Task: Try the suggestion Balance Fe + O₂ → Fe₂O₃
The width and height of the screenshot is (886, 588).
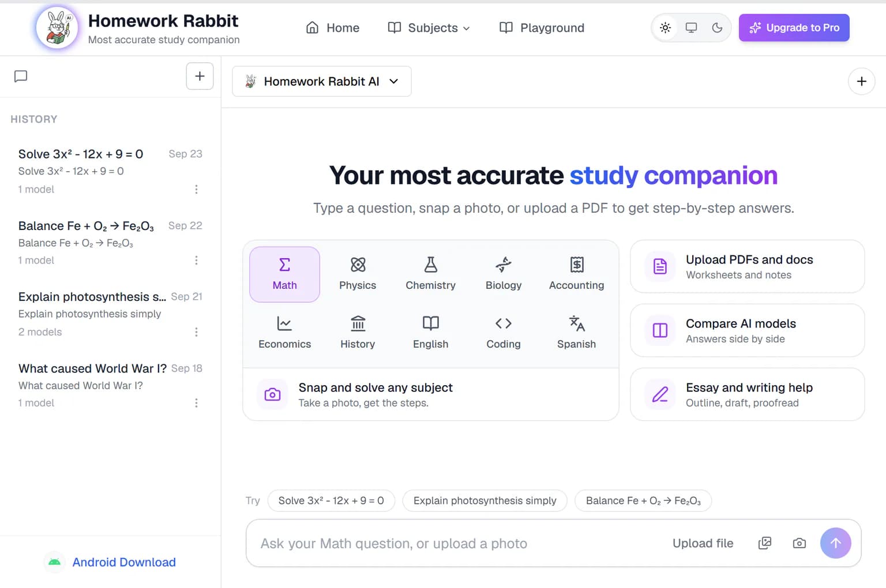Action: (x=643, y=500)
